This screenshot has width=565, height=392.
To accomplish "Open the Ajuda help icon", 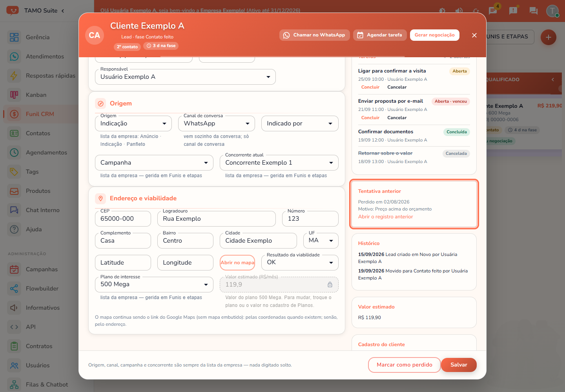I will point(14,229).
